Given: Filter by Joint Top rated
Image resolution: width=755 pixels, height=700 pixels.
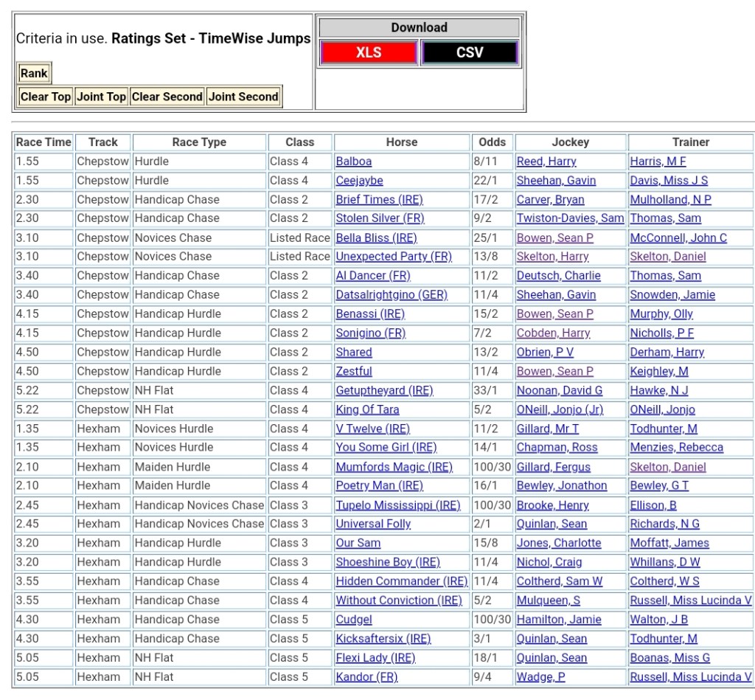Looking at the screenshot, I should 101,97.
